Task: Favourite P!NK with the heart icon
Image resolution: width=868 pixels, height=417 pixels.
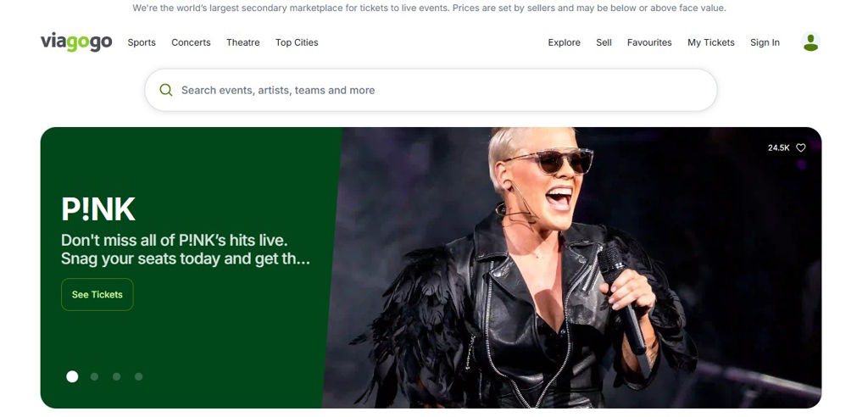Action: (x=800, y=147)
